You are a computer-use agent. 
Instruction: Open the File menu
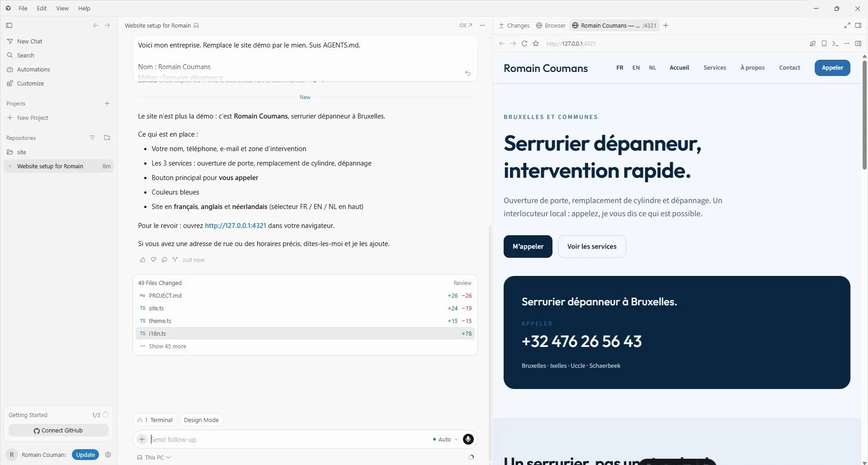(23, 8)
